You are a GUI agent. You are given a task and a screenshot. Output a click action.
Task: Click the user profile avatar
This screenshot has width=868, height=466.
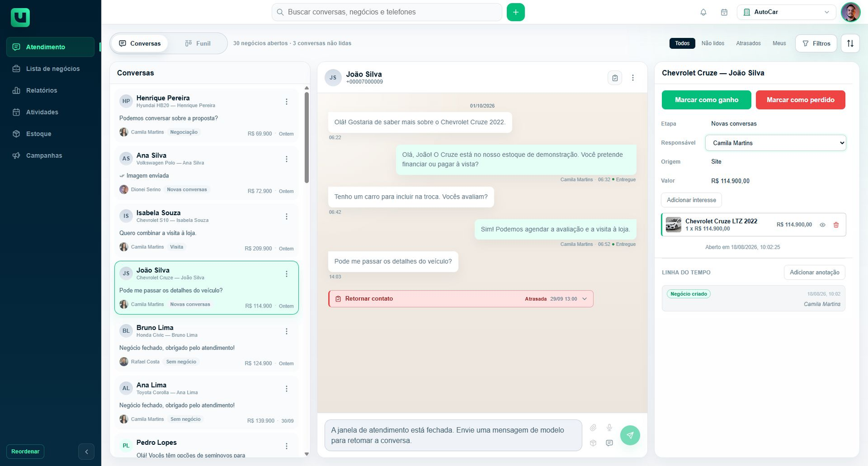coord(850,12)
